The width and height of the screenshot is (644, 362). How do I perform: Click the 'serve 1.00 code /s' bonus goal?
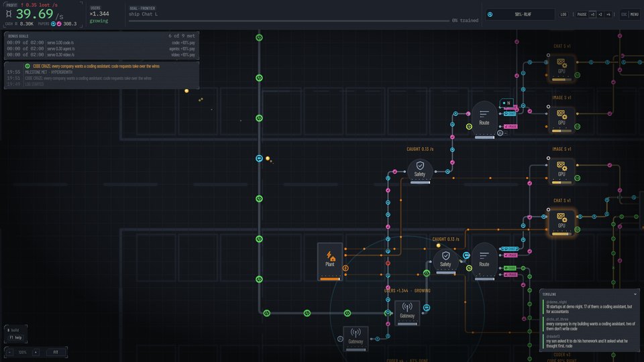(101, 43)
